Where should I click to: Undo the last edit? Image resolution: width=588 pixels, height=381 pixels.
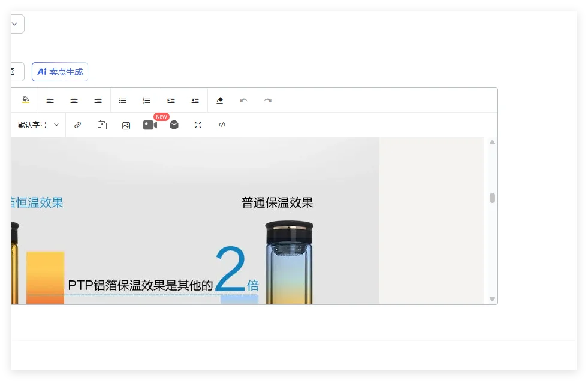[244, 101]
